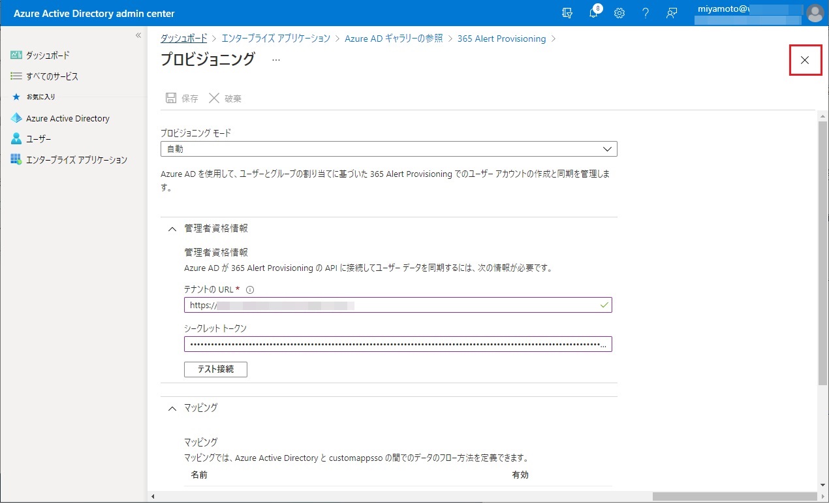This screenshot has width=829, height=504.
Task: Open the notifications bell icon
Action: [x=593, y=13]
